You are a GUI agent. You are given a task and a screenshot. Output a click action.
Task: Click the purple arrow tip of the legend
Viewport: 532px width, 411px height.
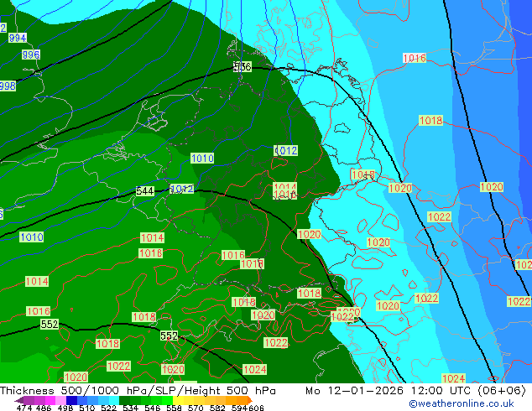point(18,400)
